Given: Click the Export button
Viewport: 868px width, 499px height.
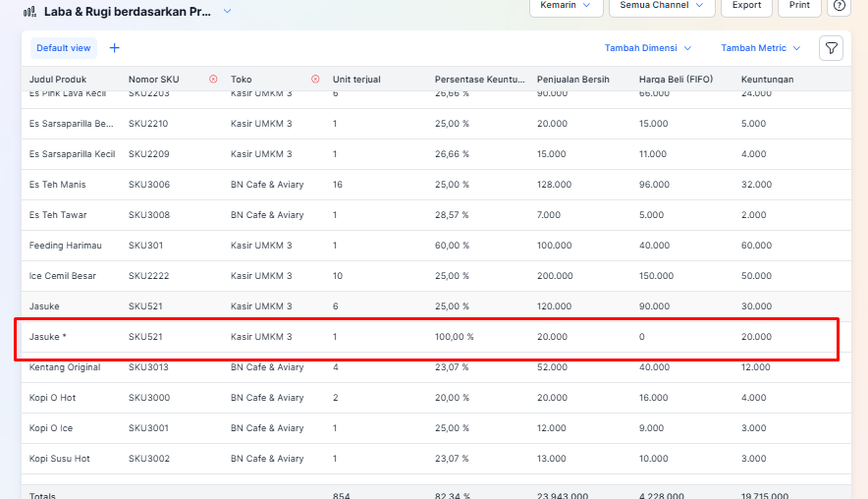Looking at the screenshot, I should pyautogui.click(x=746, y=6).
